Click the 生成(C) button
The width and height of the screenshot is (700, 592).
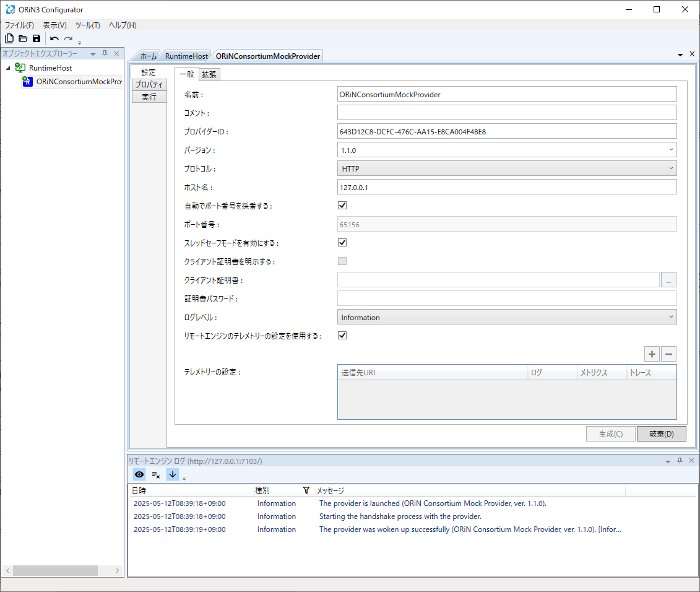[x=611, y=434]
